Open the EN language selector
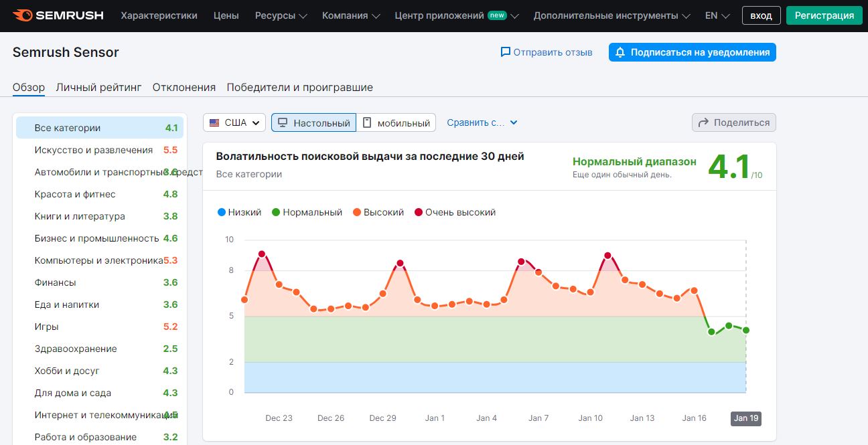Image resolution: width=868 pixels, height=445 pixels. coord(717,15)
